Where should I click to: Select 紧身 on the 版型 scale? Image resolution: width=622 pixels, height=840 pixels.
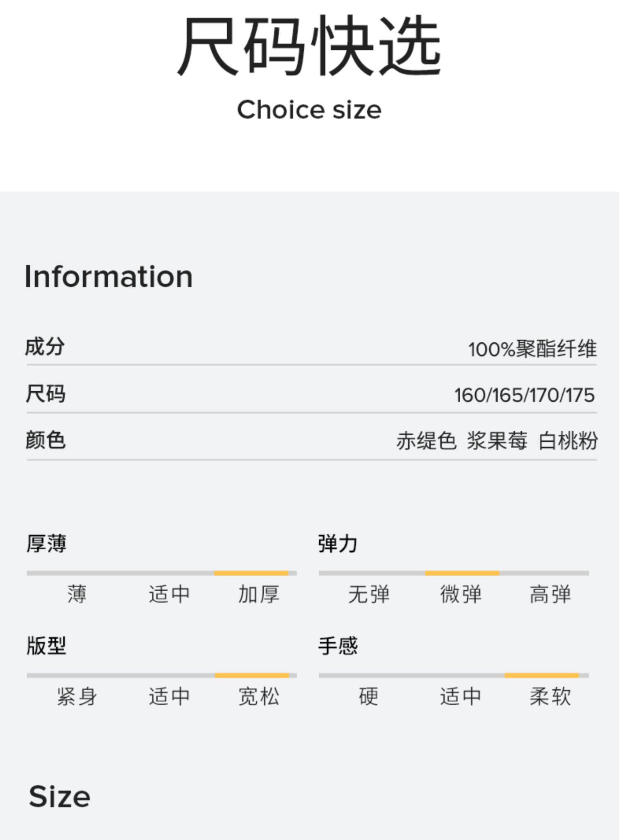[77, 696]
